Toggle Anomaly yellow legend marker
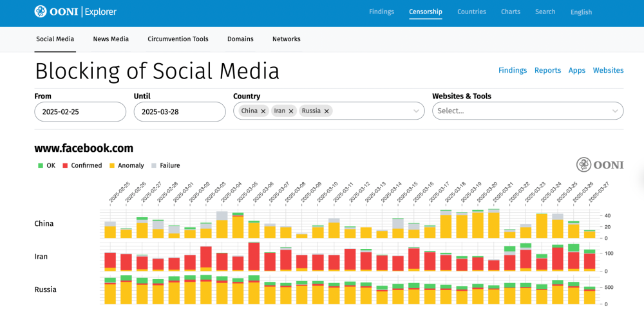Image resolution: width=644 pixels, height=312 pixels. 113,166
